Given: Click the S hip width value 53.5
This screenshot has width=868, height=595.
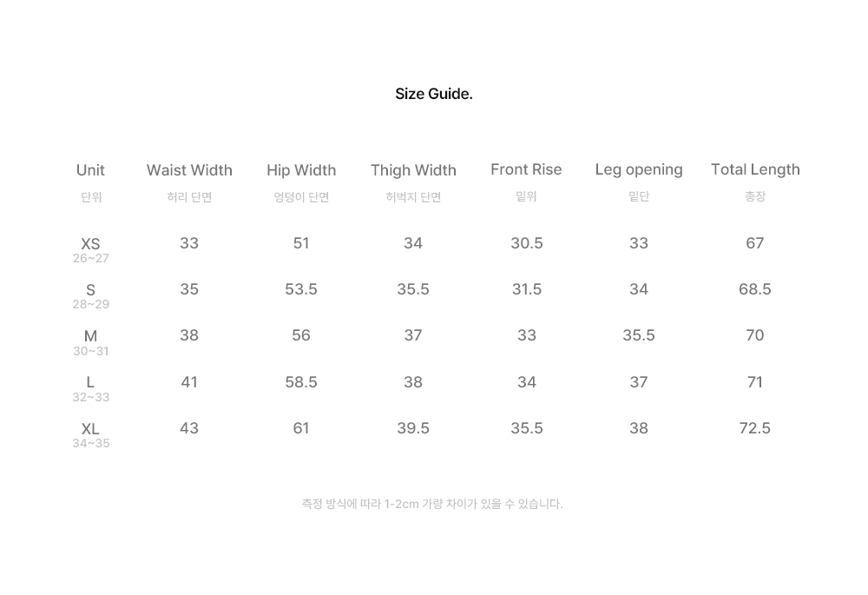Looking at the screenshot, I should point(301,289).
